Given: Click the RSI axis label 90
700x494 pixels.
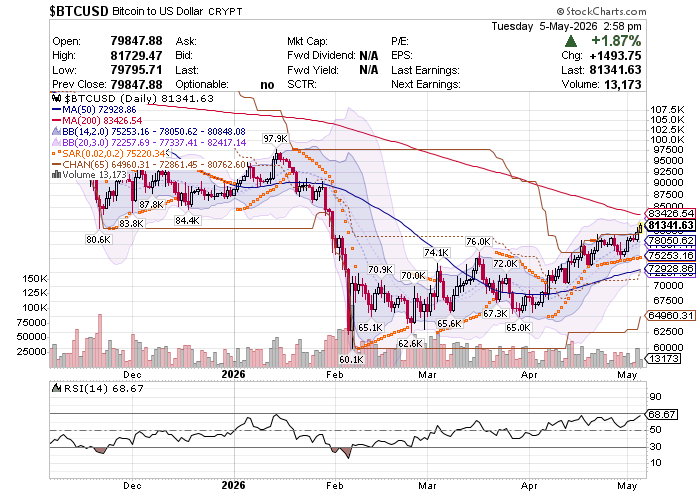Looking at the screenshot, I should coord(655,397).
